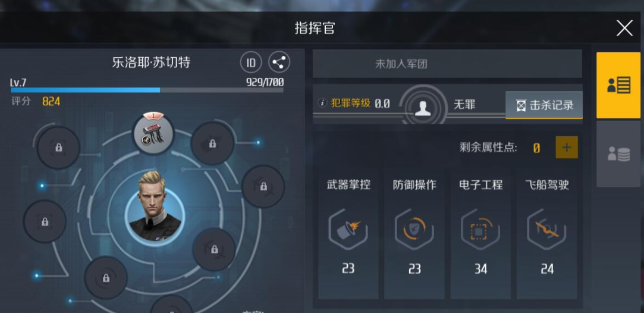Open the 击杀记录 kill record button

point(544,105)
